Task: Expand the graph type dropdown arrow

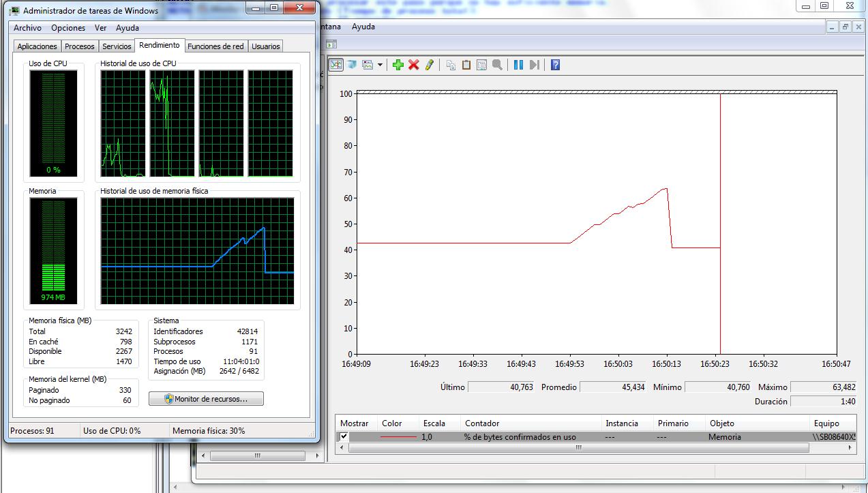Action: tap(380, 65)
